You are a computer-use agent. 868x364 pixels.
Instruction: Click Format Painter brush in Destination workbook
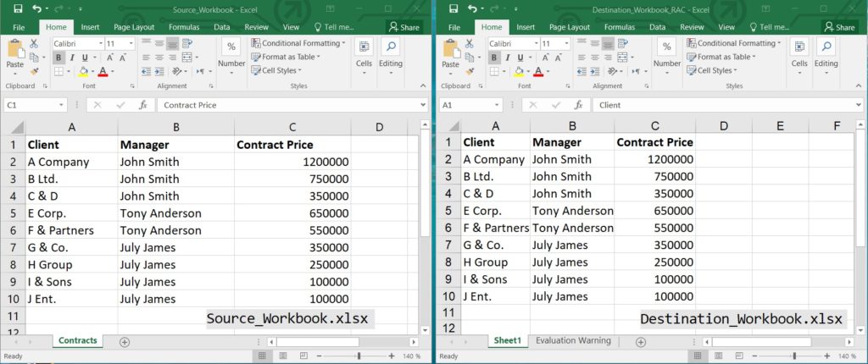coord(470,71)
